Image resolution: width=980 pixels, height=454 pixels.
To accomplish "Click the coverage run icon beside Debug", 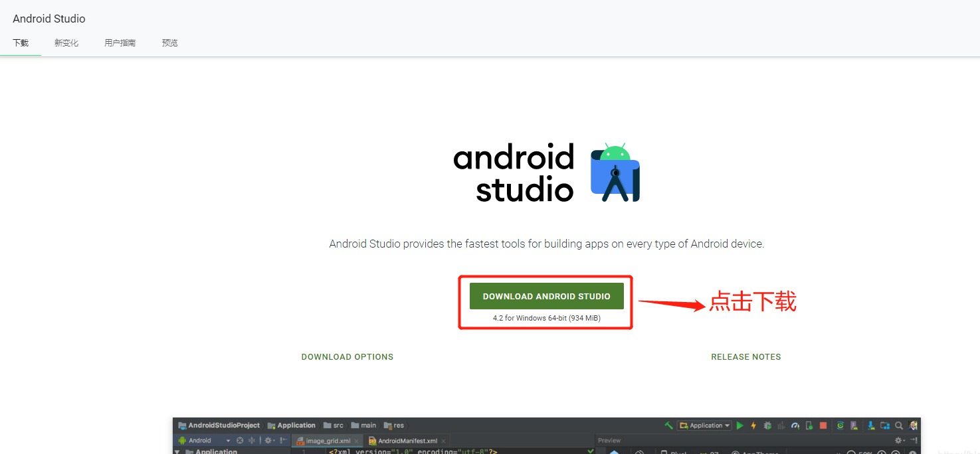I will point(781,425).
